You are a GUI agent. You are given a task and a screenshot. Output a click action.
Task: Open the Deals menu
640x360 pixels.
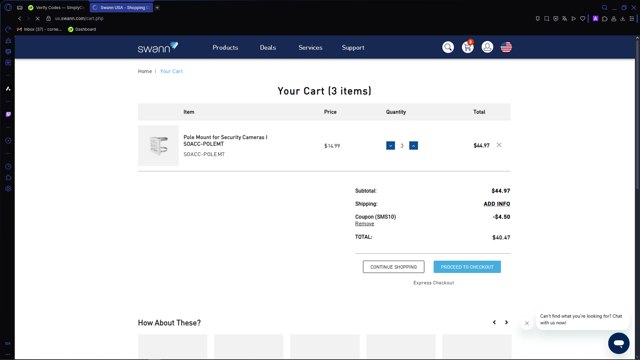tap(268, 48)
